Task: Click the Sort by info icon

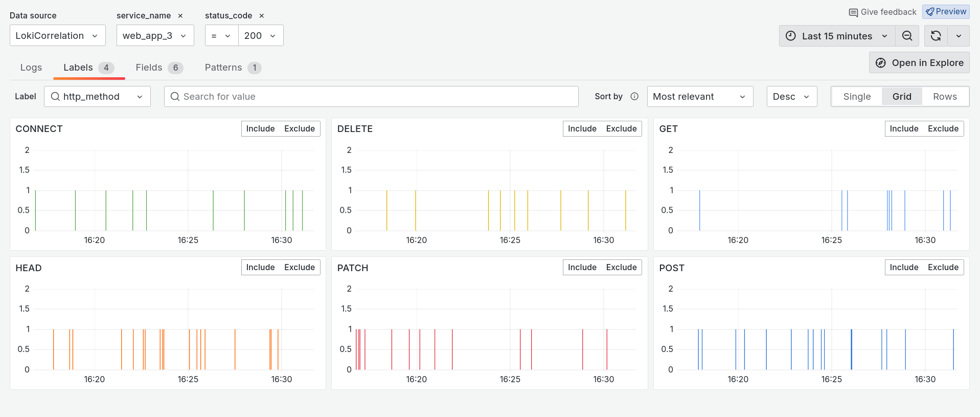Action: (634, 96)
